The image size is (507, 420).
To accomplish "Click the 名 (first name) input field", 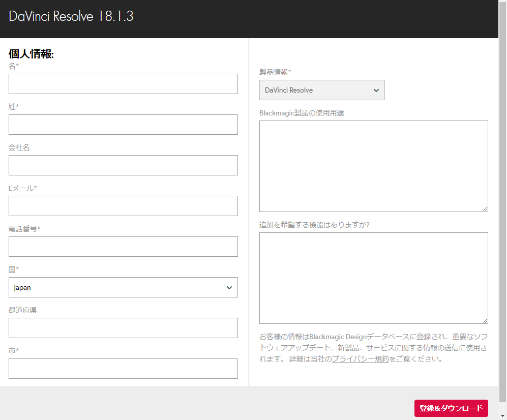I will (123, 84).
